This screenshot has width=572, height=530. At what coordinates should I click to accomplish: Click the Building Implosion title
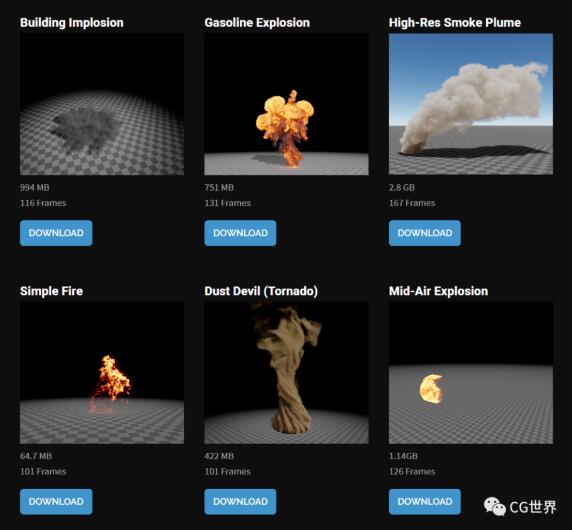click(x=72, y=23)
